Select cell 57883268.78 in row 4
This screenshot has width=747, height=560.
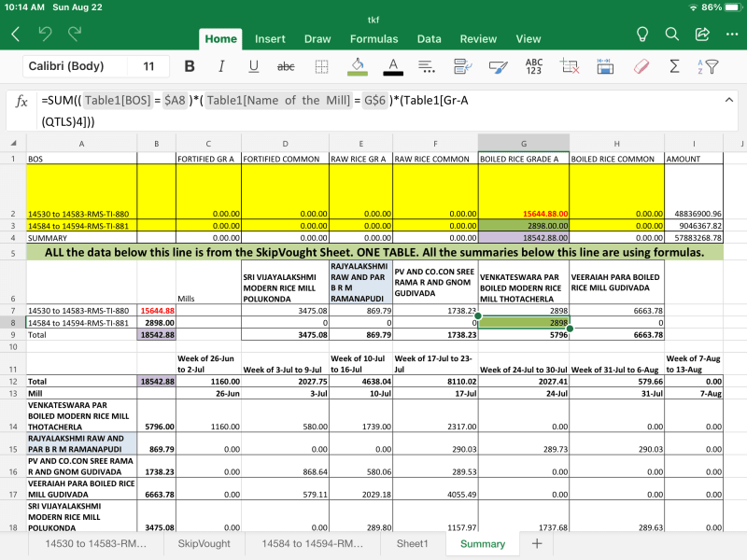(x=694, y=238)
